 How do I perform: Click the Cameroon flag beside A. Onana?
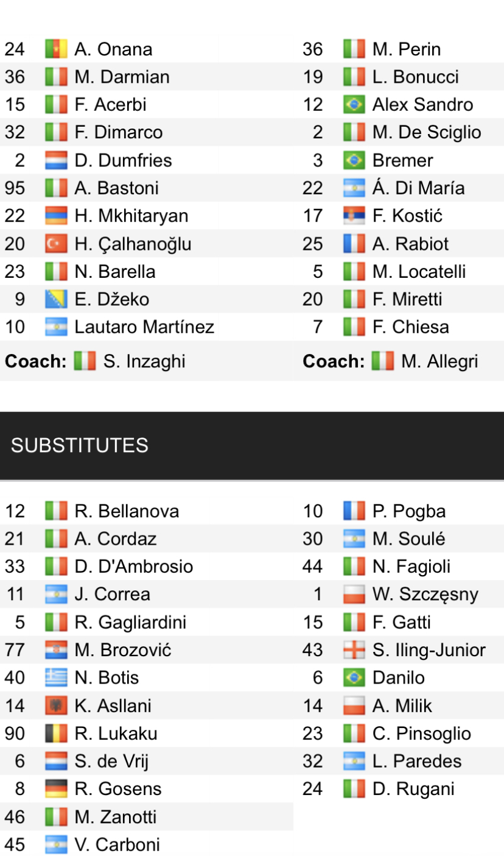tap(56, 49)
